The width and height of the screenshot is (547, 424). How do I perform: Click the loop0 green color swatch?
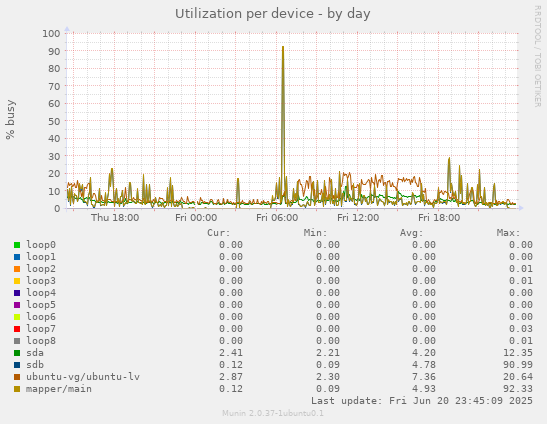17,245
